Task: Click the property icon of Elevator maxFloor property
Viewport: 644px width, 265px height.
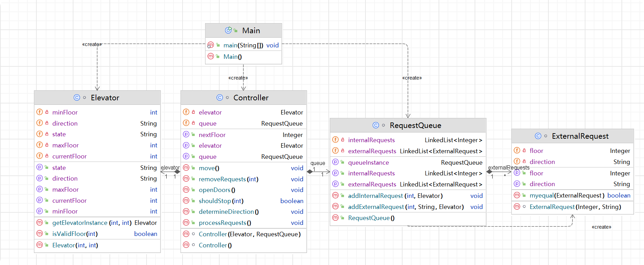Action: 39,189
